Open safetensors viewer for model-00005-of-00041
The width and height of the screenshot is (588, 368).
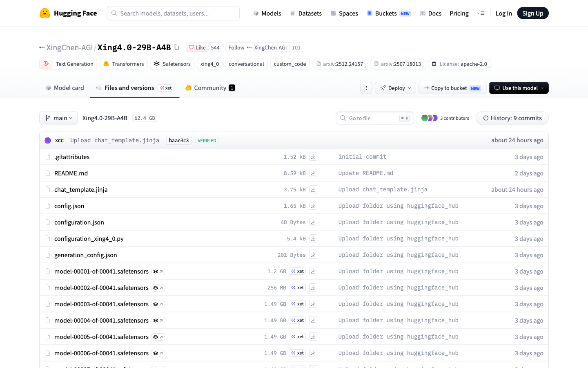[x=158, y=337]
